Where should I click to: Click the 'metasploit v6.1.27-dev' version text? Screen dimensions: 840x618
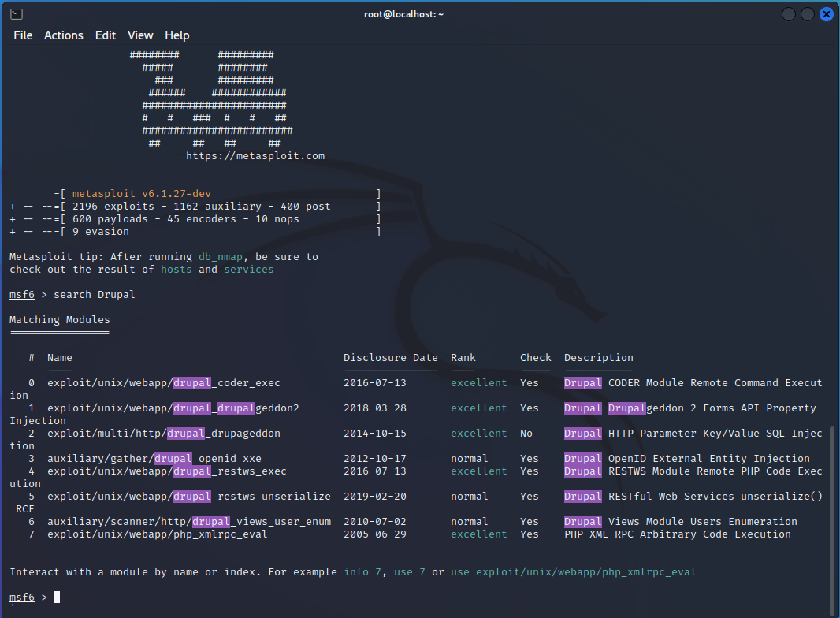(141, 193)
